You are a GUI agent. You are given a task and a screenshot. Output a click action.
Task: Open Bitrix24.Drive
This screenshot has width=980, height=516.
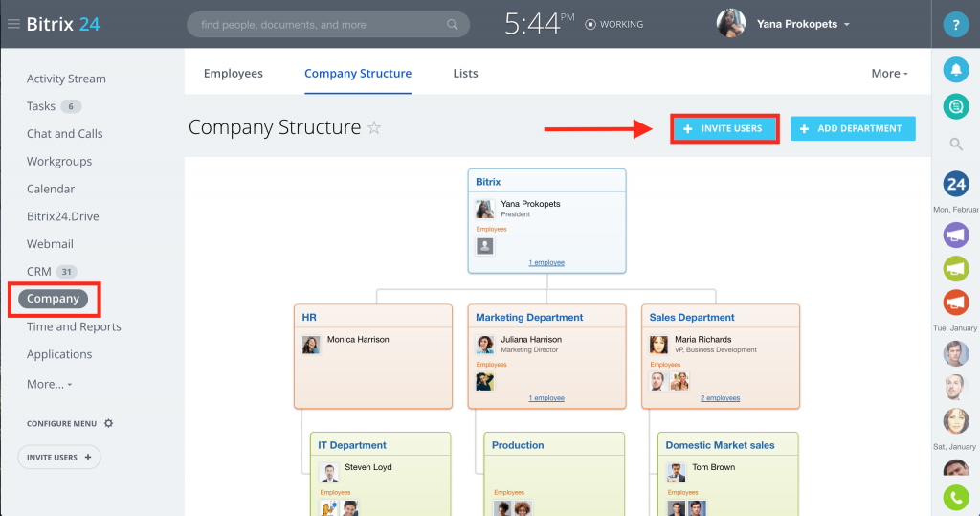62,216
